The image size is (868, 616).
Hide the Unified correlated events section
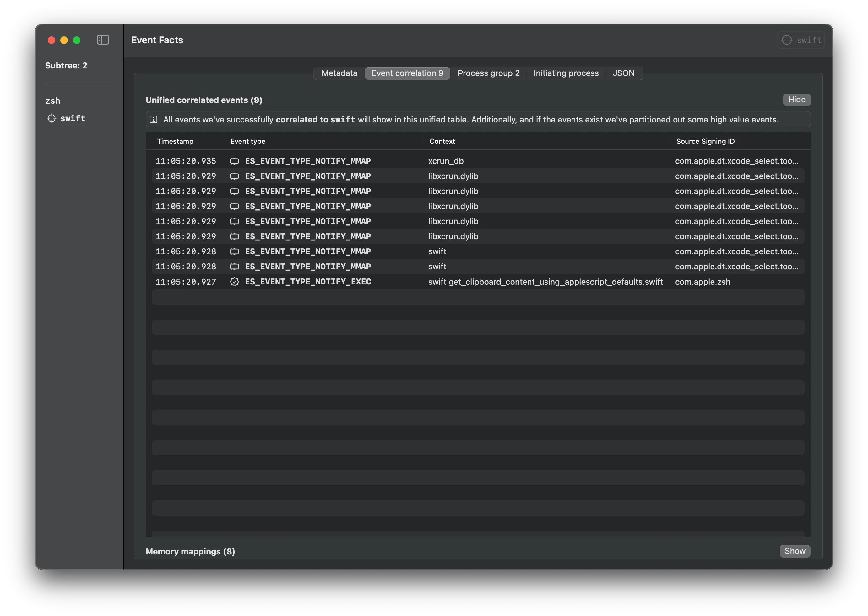[796, 100]
